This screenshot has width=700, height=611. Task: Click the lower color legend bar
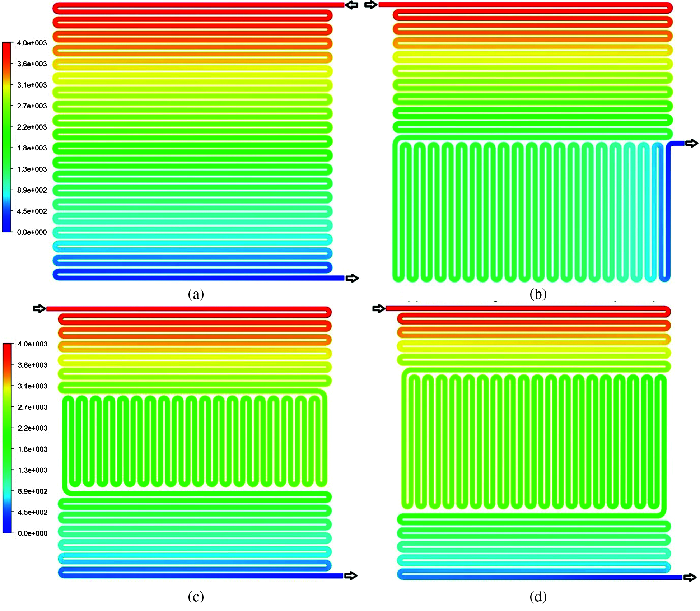(7, 438)
